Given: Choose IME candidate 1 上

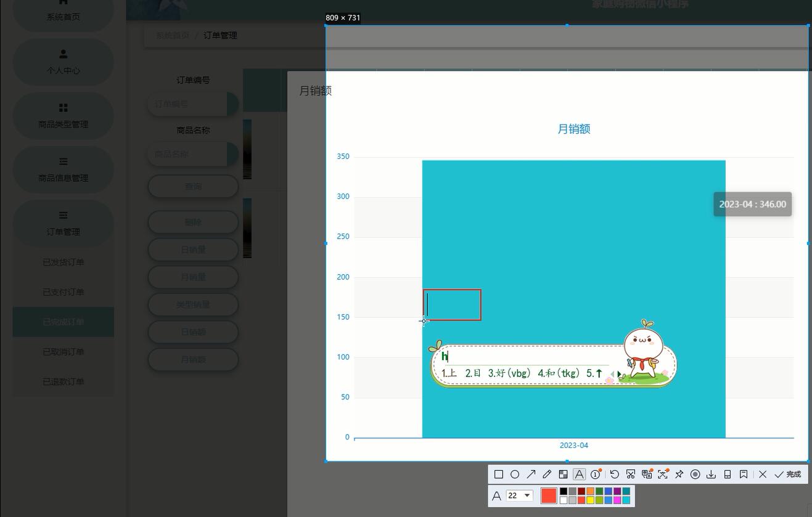Looking at the screenshot, I should coord(449,373).
